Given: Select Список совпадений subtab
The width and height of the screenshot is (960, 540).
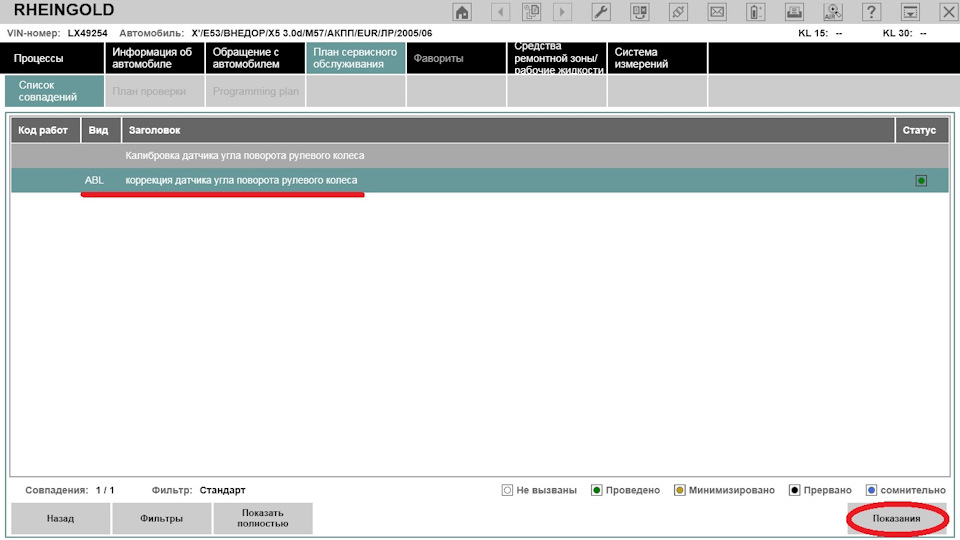Looking at the screenshot, I should [x=54, y=91].
